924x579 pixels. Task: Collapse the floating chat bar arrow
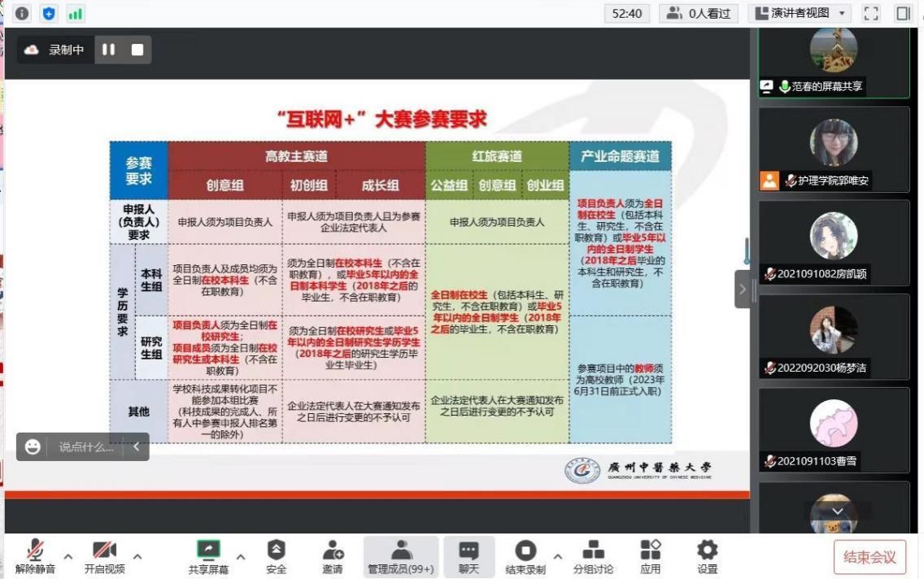[x=136, y=446]
